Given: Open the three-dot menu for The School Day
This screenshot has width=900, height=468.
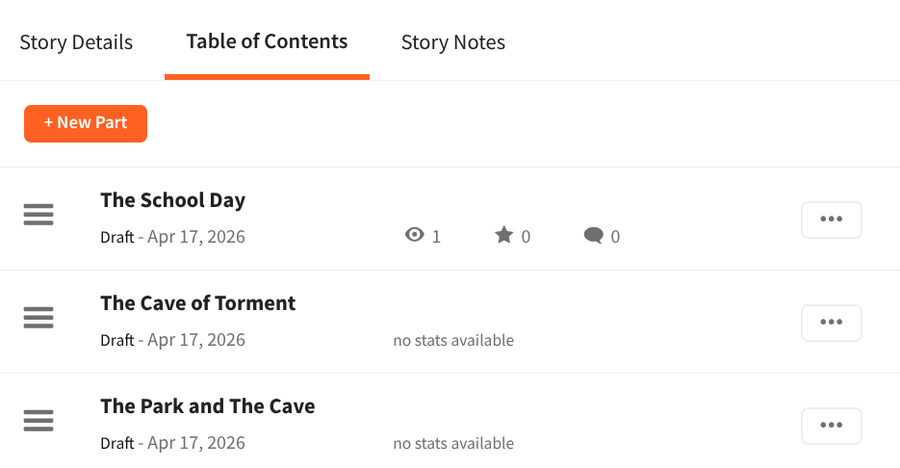Looking at the screenshot, I should pyautogui.click(x=831, y=220).
